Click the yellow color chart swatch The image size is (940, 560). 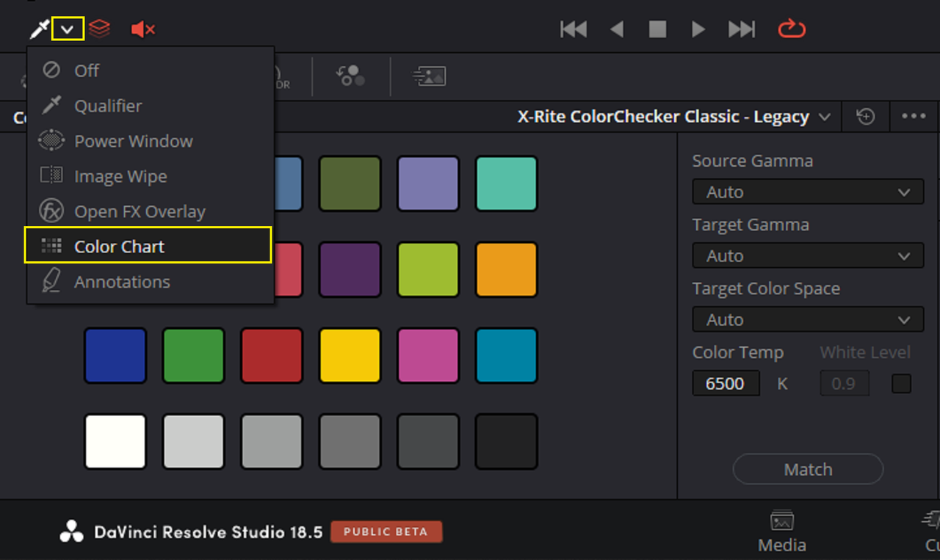click(350, 355)
